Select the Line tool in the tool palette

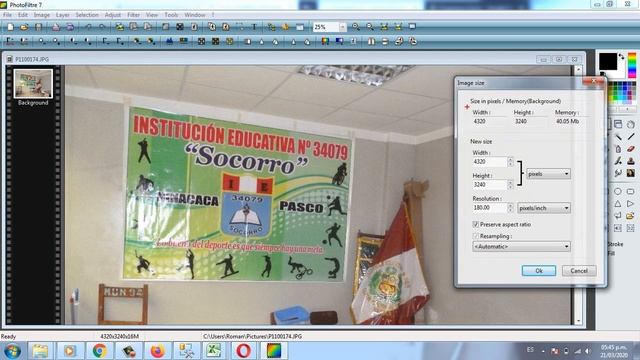631,137
